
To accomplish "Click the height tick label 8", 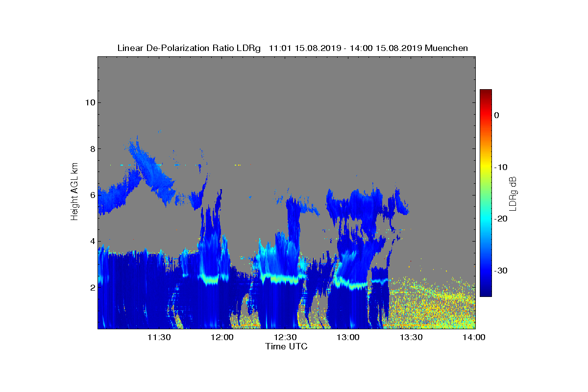I will click(x=92, y=149).
